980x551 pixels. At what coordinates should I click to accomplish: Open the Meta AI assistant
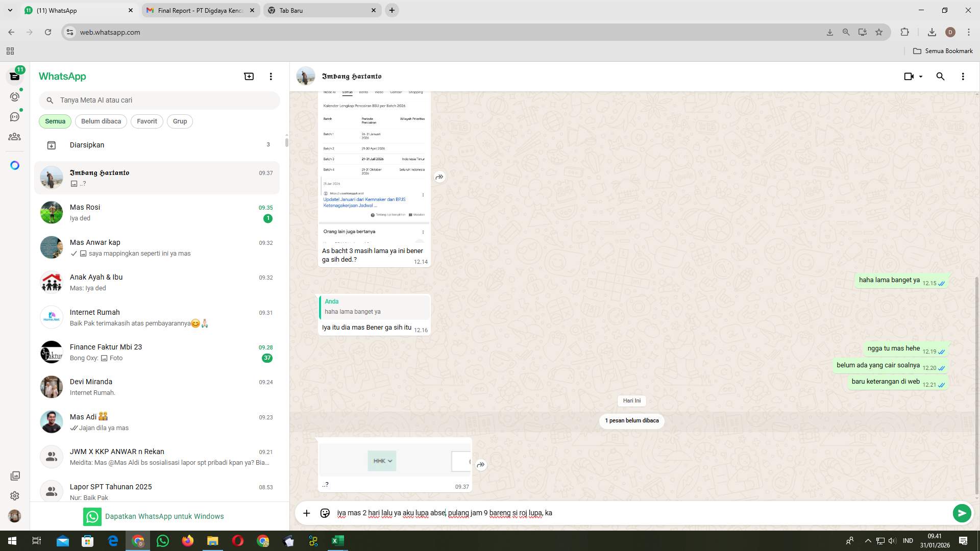(x=15, y=165)
